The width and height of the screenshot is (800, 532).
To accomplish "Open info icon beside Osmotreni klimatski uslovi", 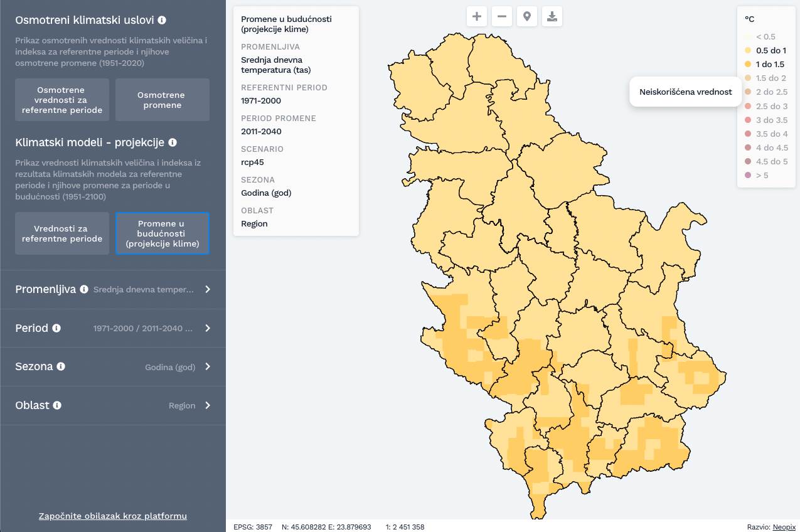I will point(162,20).
